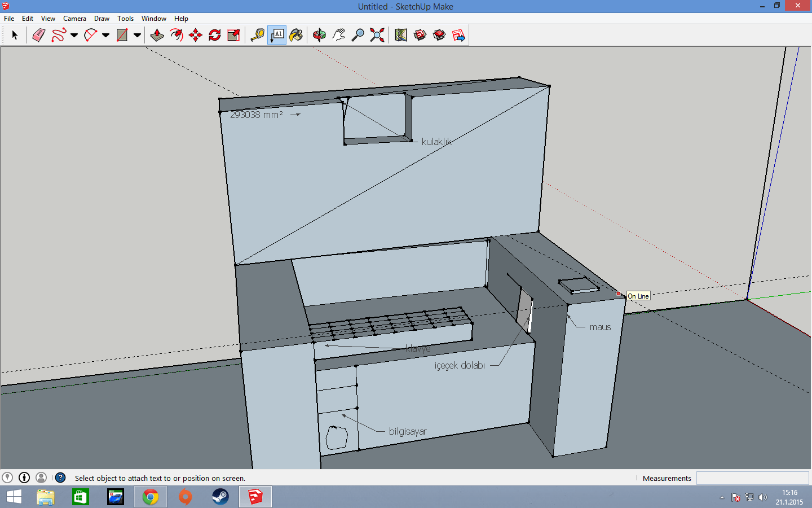Select the Eraser tool
This screenshot has width=812, height=508.
pyautogui.click(x=38, y=35)
